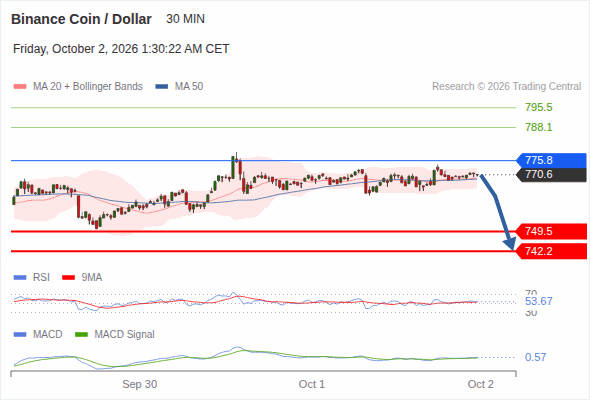Viewport: 590px width, 400px height.
Task: Click the 'Oct 2' axis date
Action: click(x=481, y=384)
